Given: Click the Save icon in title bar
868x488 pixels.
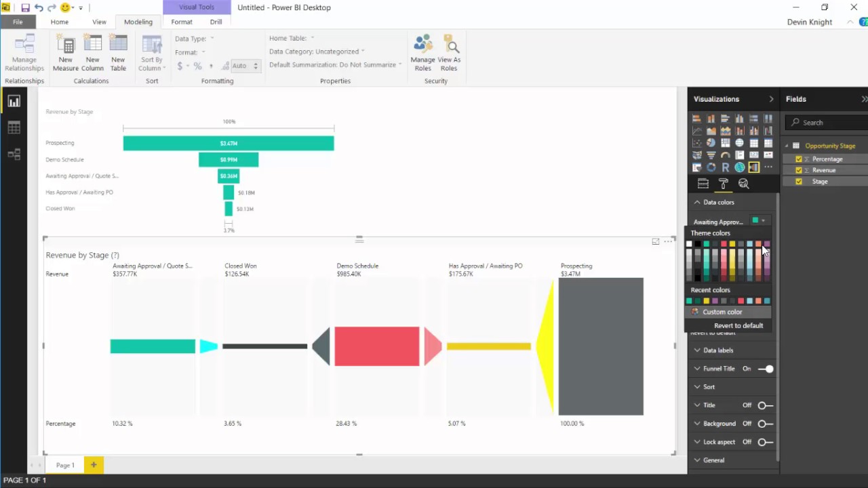Looking at the screenshot, I should pyautogui.click(x=25, y=7).
